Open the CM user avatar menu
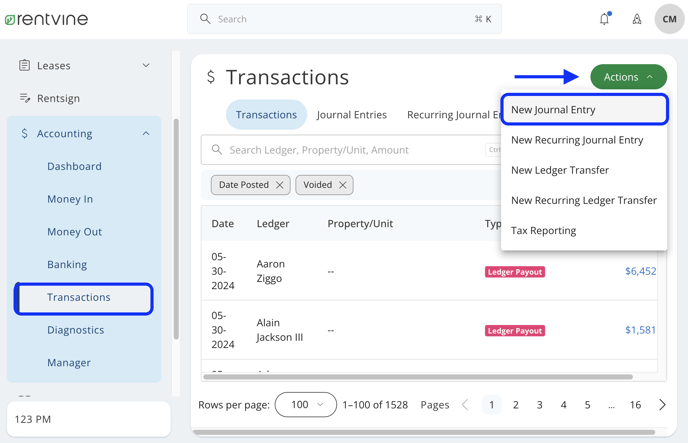The image size is (688, 443). coord(669,19)
